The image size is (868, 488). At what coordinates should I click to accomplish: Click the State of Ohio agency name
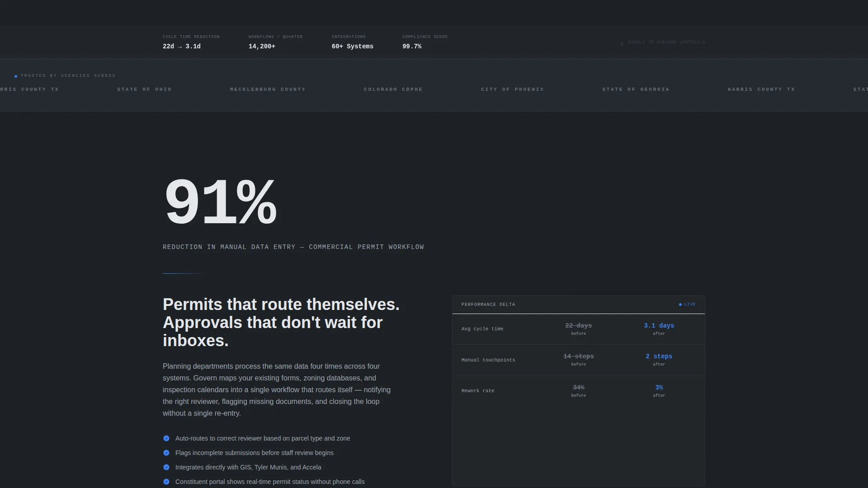point(145,89)
